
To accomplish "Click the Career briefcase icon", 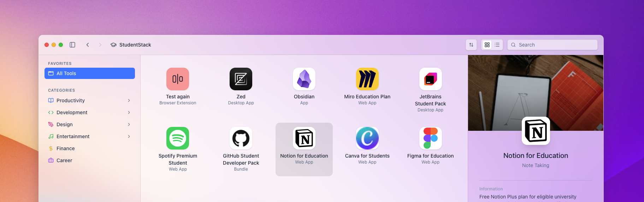I will point(51,160).
